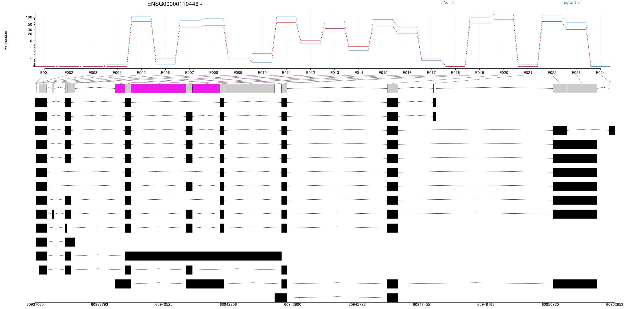Click the last exon of the third transcript
This screenshot has width=644, height=309.
tap(612, 130)
